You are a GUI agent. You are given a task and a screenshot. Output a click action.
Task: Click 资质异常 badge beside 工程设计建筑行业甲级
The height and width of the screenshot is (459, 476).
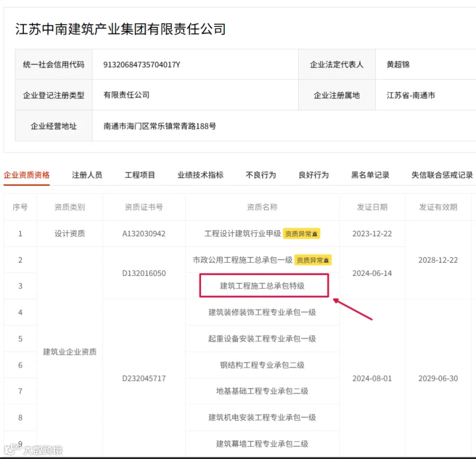click(x=301, y=234)
